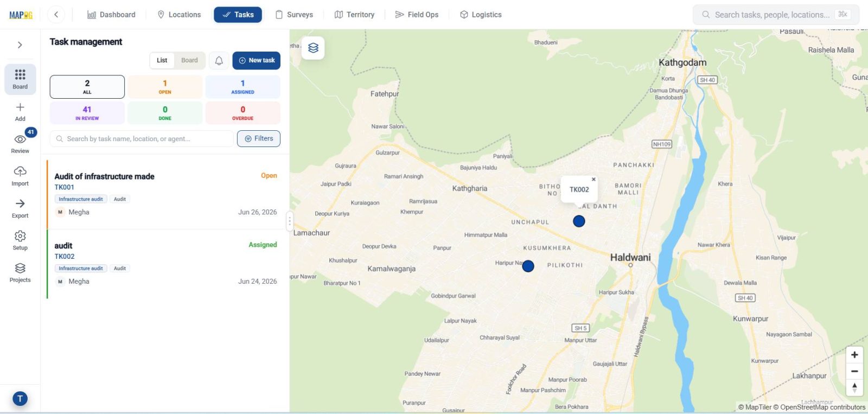Close the TK002 map popup

click(593, 179)
